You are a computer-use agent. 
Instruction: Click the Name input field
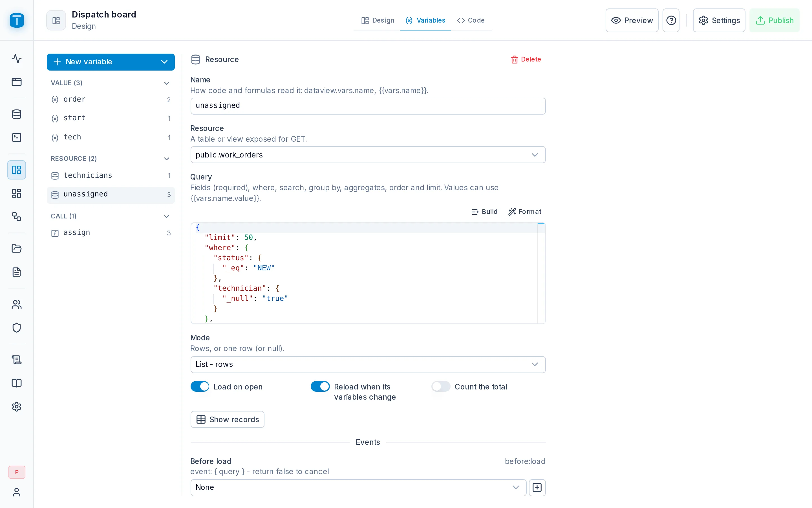pos(368,106)
